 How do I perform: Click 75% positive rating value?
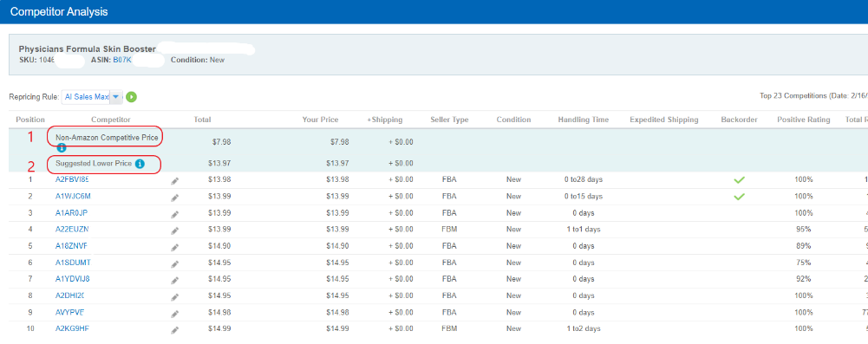pos(803,263)
